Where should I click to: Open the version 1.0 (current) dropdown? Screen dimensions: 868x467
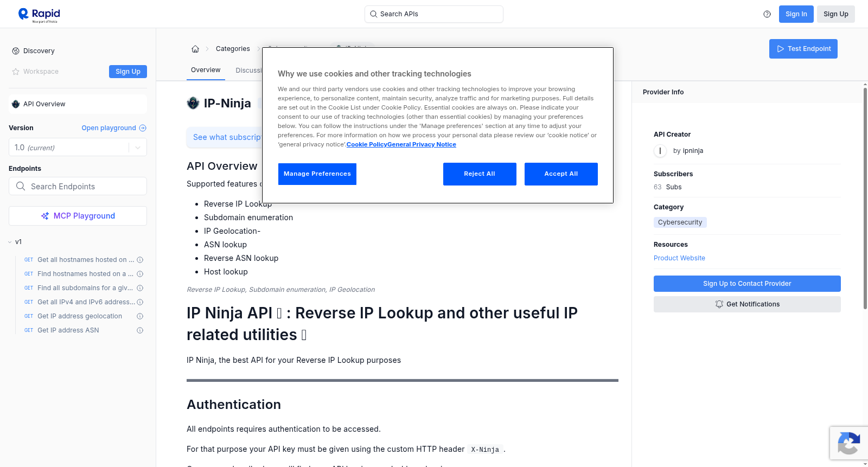coord(78,148)
